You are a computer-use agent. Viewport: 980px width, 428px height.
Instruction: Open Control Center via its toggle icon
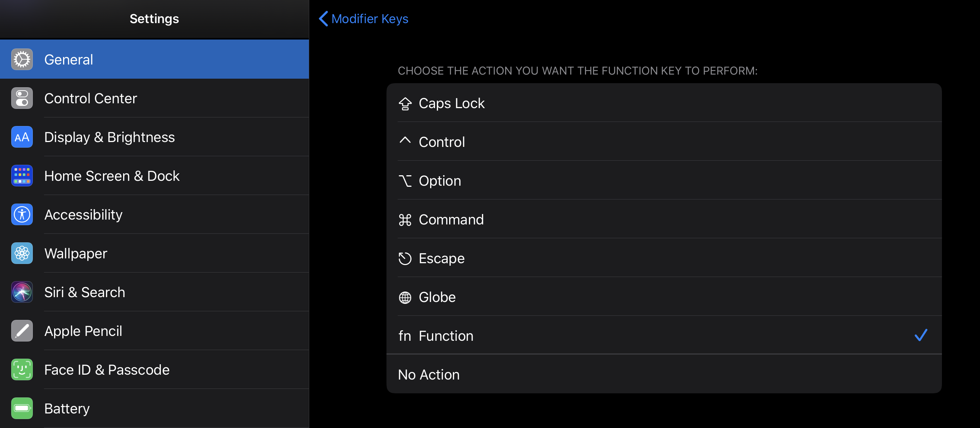coord(22,98)
